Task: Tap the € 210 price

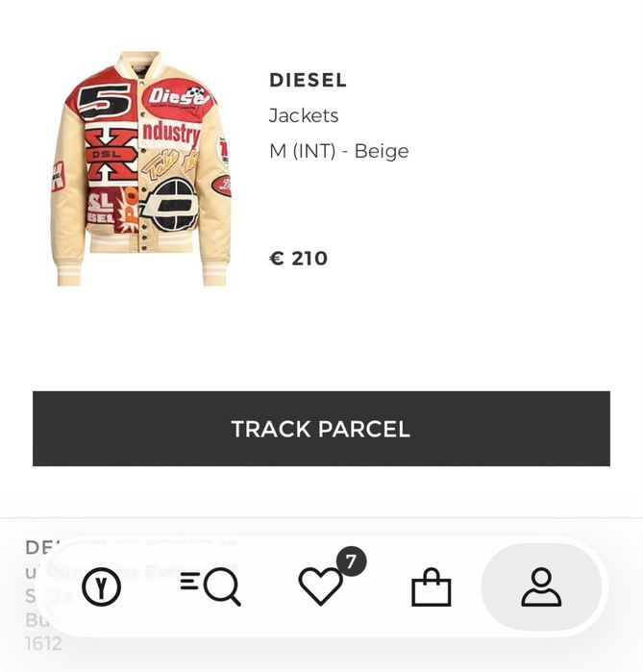Action: (x=299, y=259)
